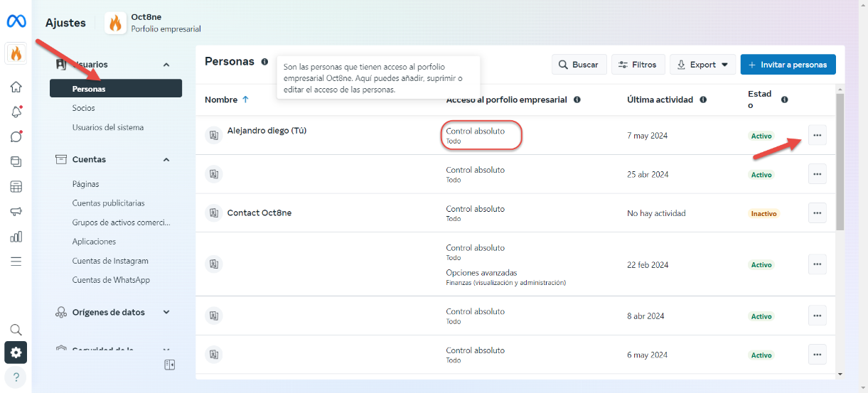Expand Orígenes de datos section
The image size is (868, 393).
(x=166, y=312)
